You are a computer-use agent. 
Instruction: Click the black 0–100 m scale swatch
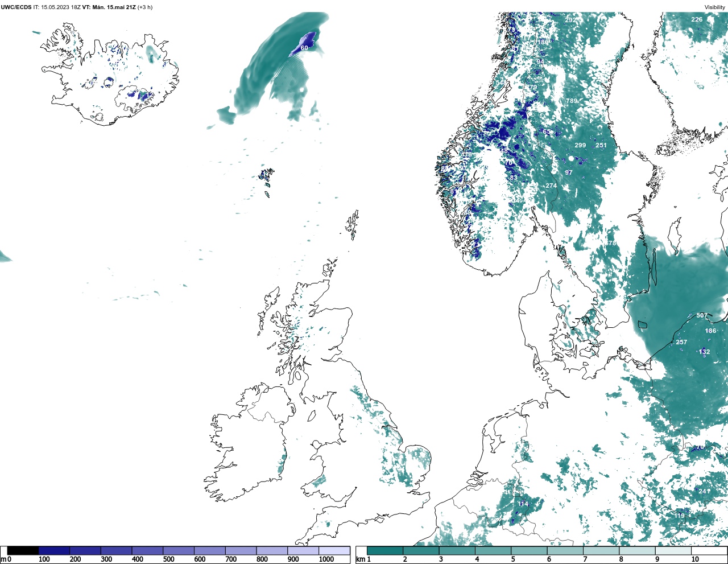click(x=23, y=551)
